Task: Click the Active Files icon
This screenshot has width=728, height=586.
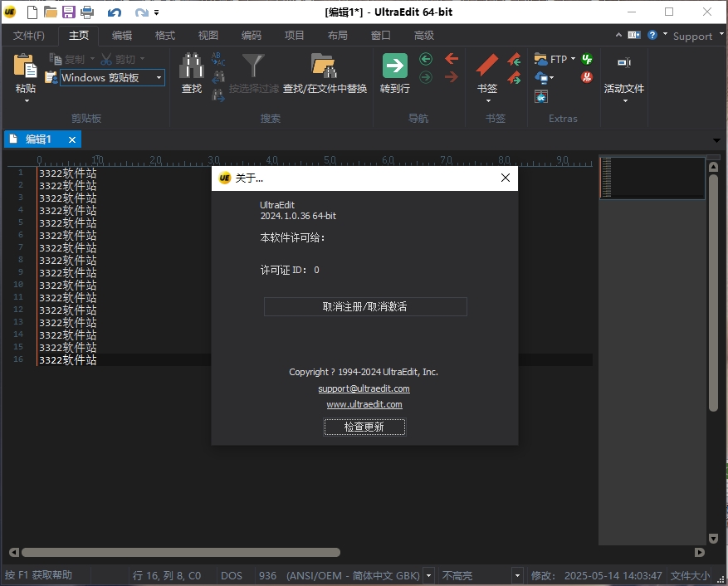Action: (623, 63)
